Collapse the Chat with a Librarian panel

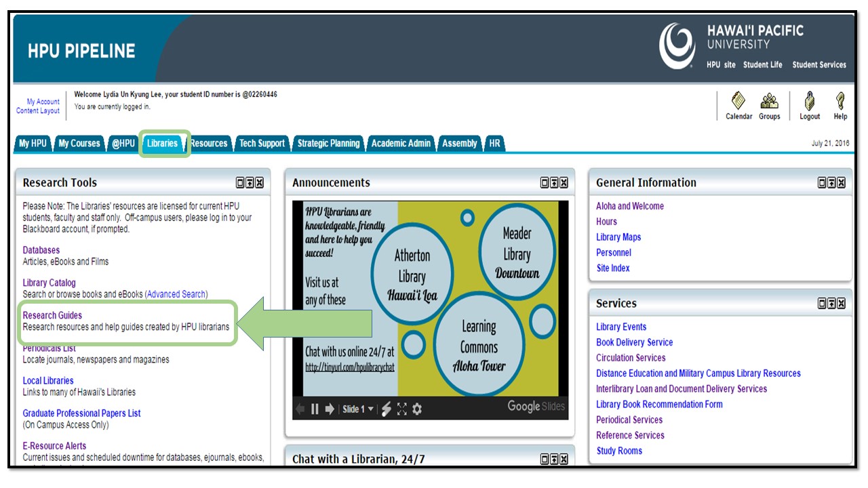[554, 460]
